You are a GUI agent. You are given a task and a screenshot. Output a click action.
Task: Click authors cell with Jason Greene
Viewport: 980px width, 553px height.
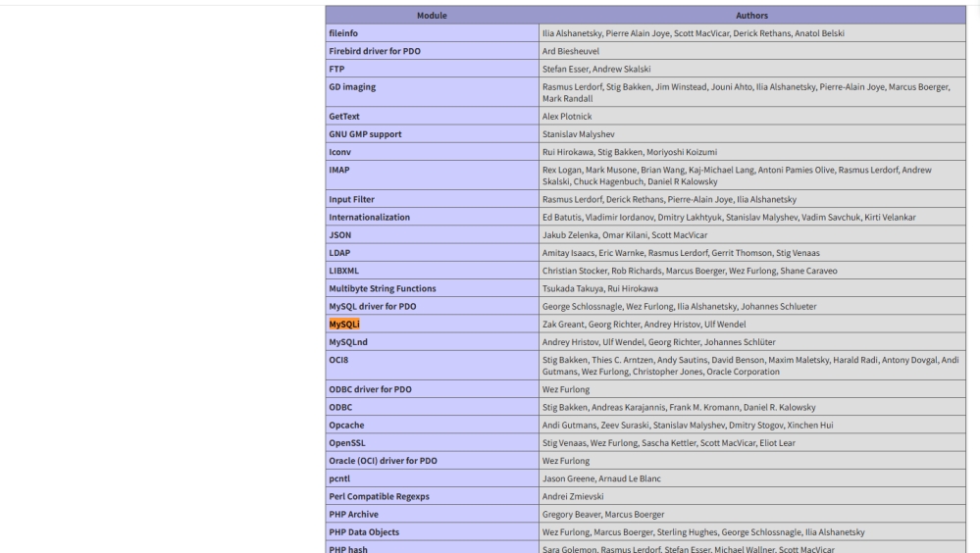point(751,478)
